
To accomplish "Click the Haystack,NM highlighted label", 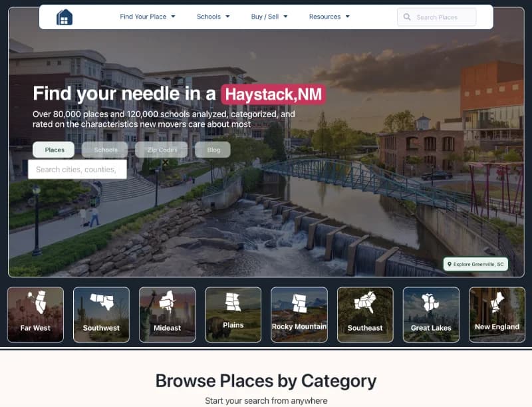I will [273, 94].
